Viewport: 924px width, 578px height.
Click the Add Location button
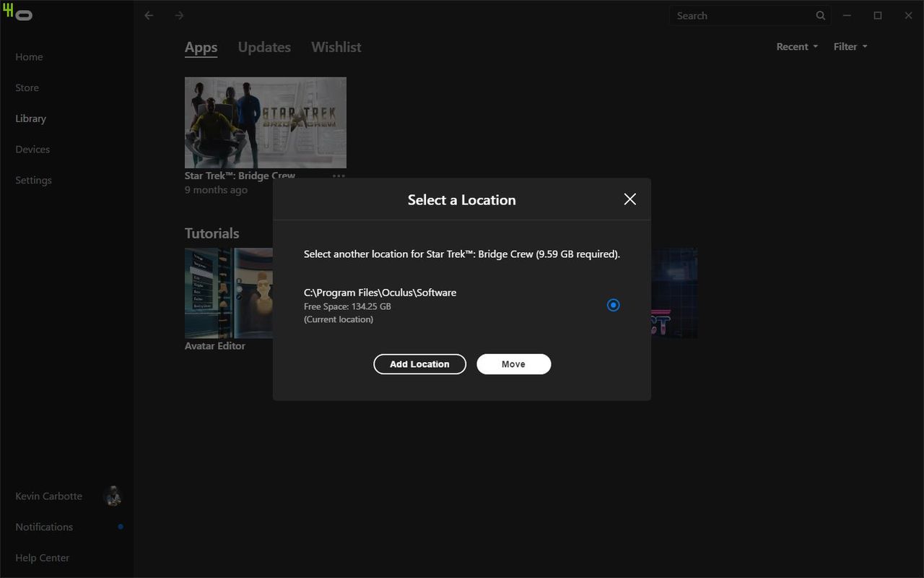coord(419,364)
